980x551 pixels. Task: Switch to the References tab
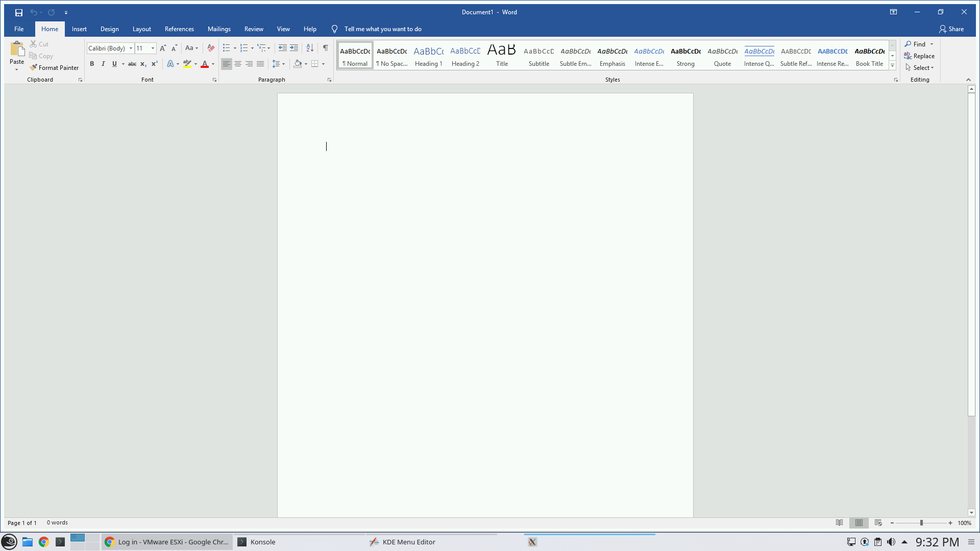(179, 29)
